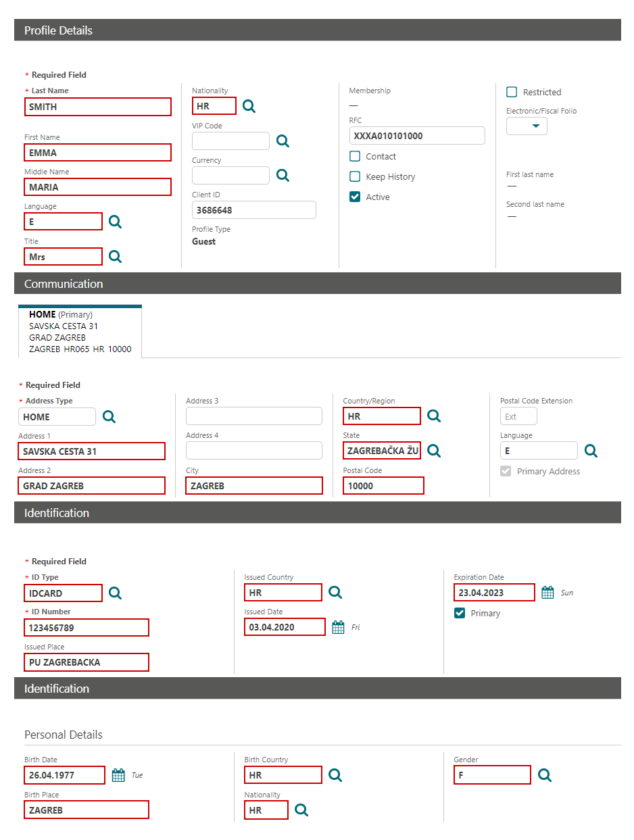Toggle the Restricted checkbox
Image resolution: width=634 pixels, height=840 pixels.
pos(512,92)
